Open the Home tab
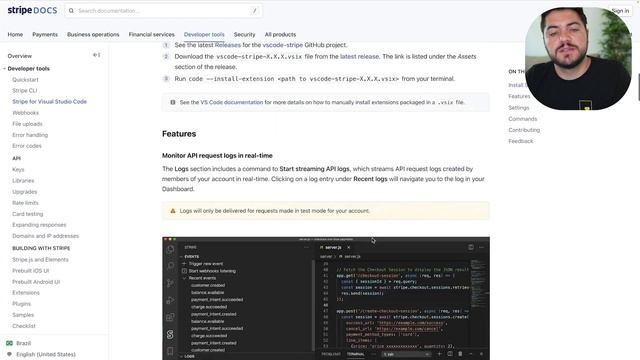 (15, 35)
